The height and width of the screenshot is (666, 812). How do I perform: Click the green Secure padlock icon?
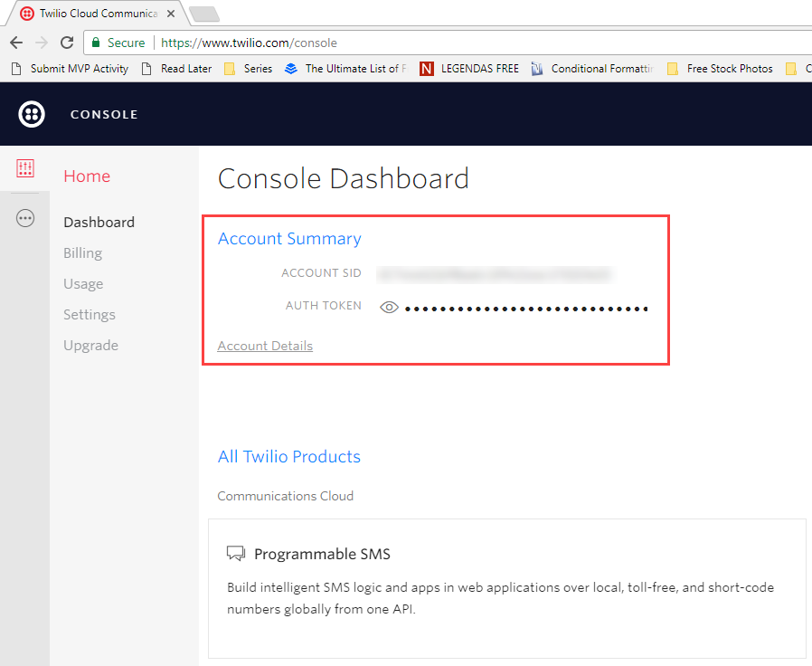(95, 42)
